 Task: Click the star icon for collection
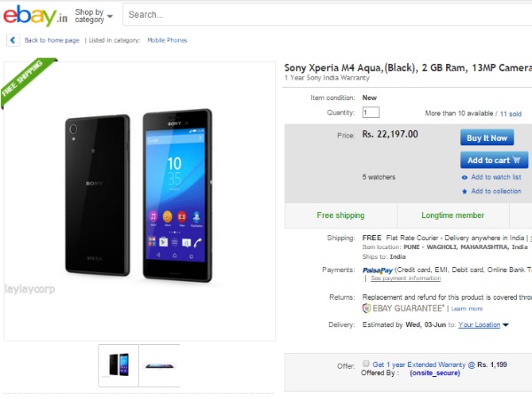point(465,192)
